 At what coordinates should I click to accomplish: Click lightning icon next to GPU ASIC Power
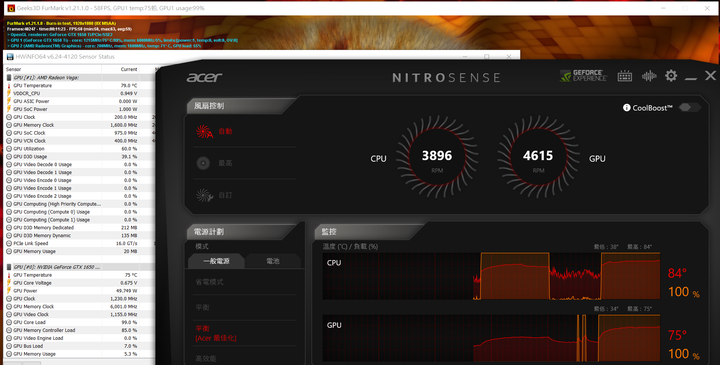pos(9,101)
